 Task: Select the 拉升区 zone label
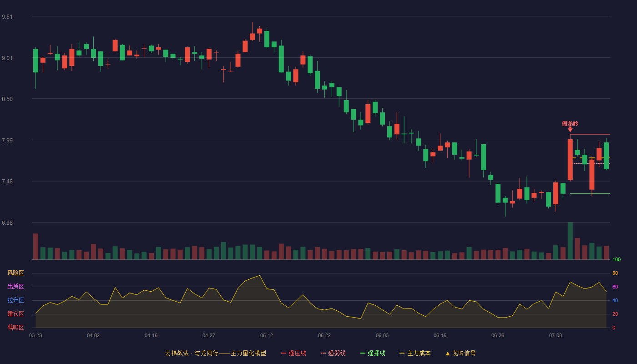[x=15, y=300]
